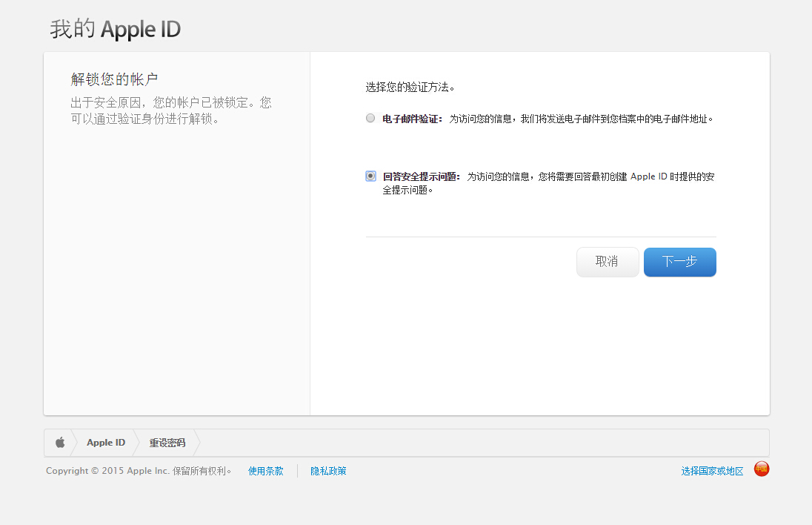Open the 使用条款 terms link
The image size is (812, 525).
(266, 471)
